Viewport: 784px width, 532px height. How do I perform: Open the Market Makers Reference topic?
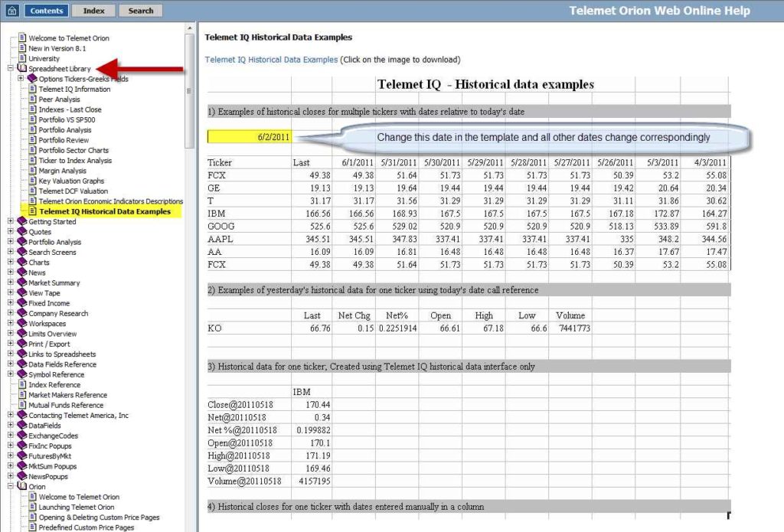pyautogui.click(x=67, y=395)
